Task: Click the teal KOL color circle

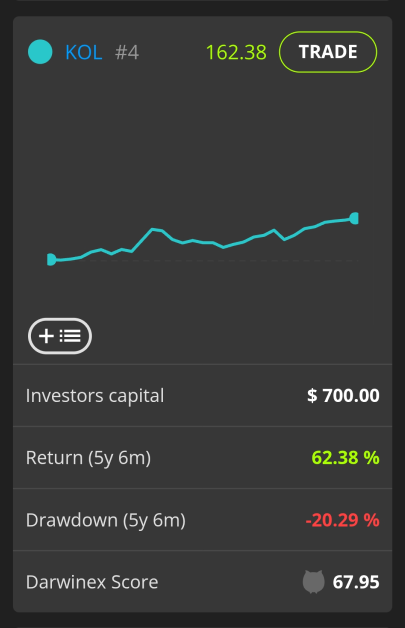Action: coord(40,52)
